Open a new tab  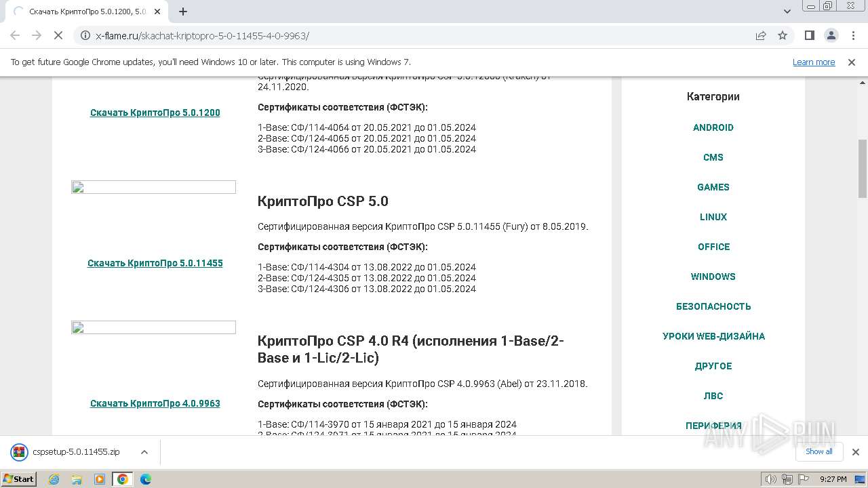(x=183, y=12)
